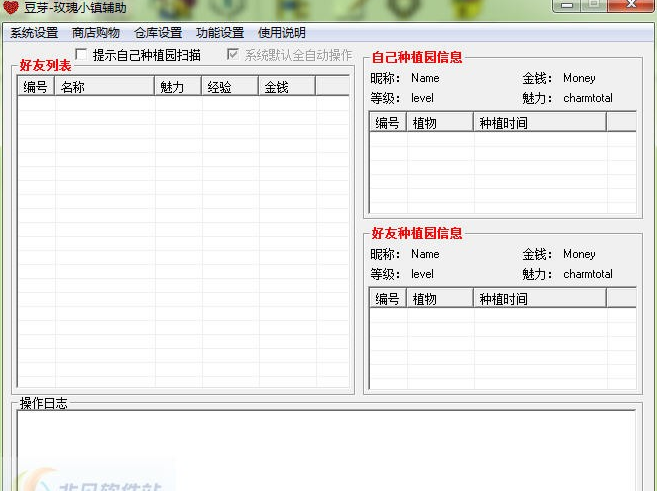Screen dimensions: 657x491
Task: Click the red heart app icon in title bar
Action: click(11, 8)
